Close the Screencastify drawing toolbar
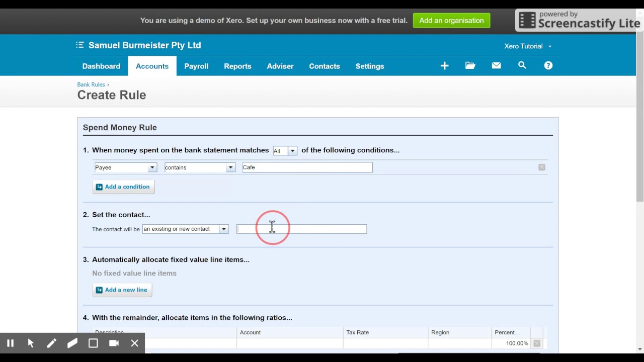Screen dimensions: 644x362 pos(134,343)
